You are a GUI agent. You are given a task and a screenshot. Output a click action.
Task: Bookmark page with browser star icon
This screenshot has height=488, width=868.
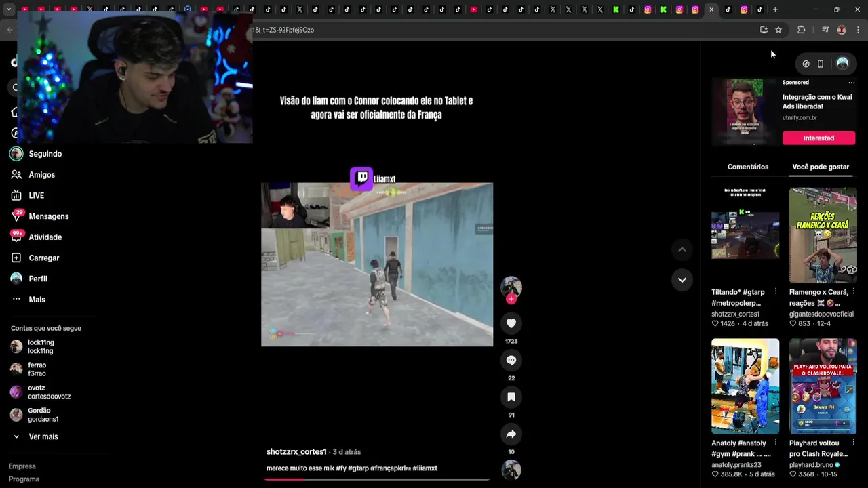coord(778,30)
